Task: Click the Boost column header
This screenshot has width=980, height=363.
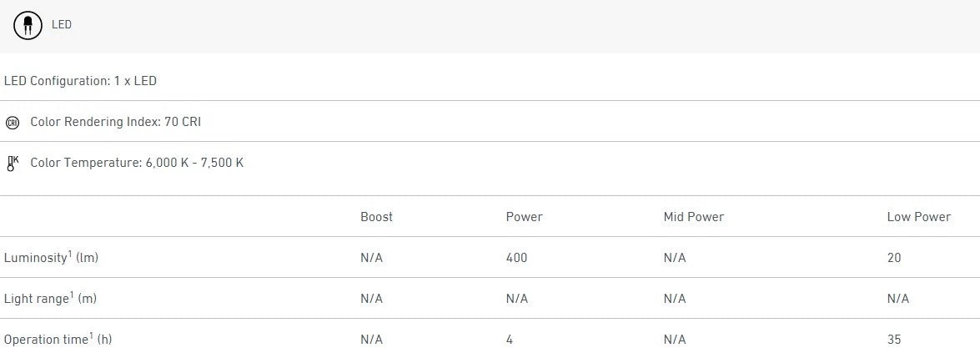Action: coord(376,217)
